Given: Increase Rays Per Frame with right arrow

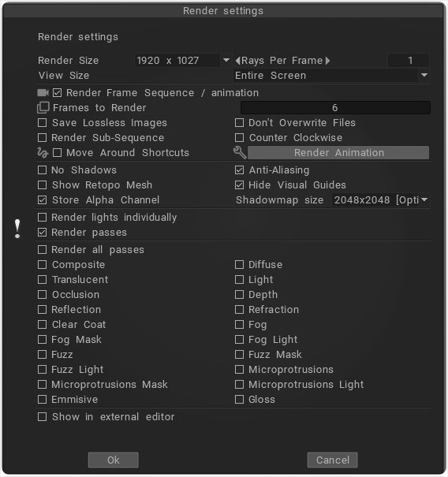Looking at the screenshot, I should 327,60.
